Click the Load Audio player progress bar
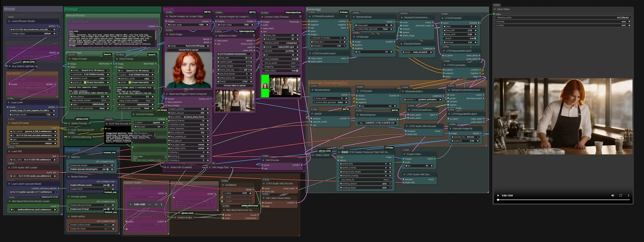Screen dimensions: 644x242 click(150, 204)
